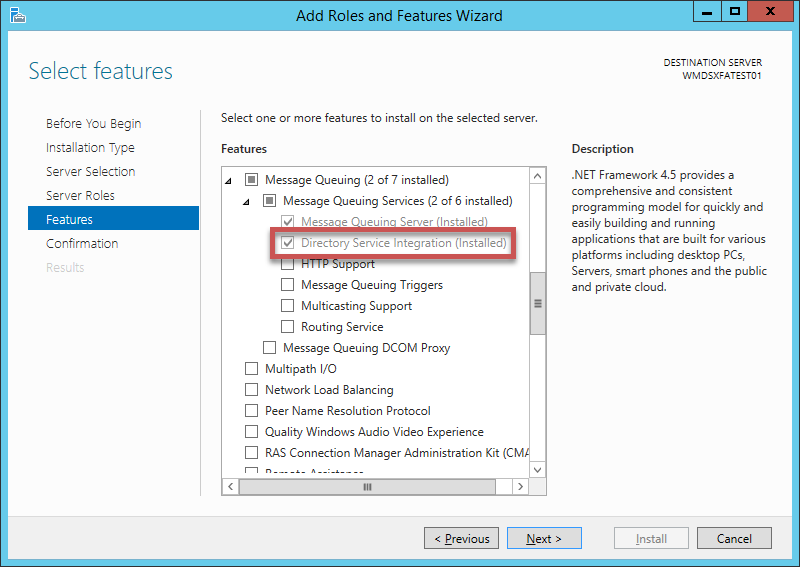Tick the Multicasting Support checkbox

(288, 306)
